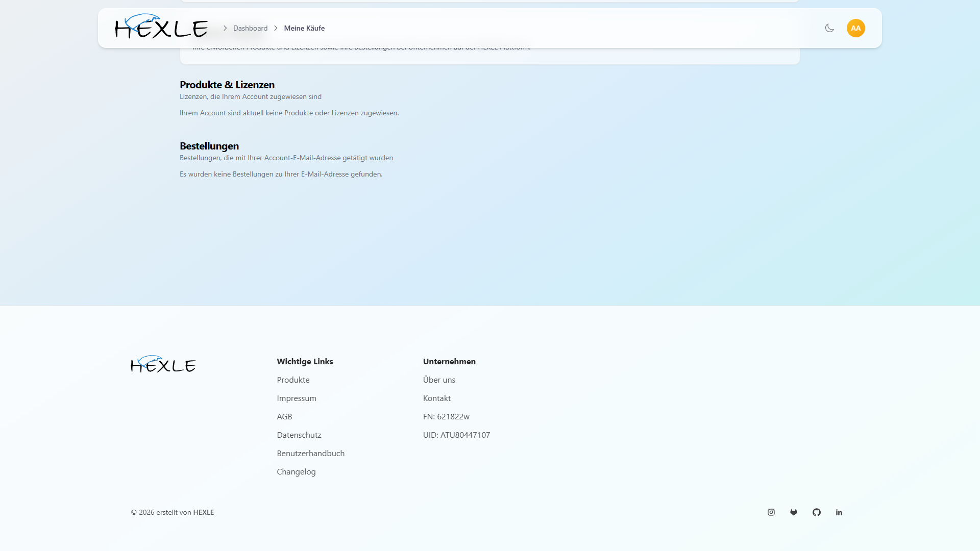980x551 pixels.
Task: Click the Unternehmen footer heading
Action: pos(449,361)
